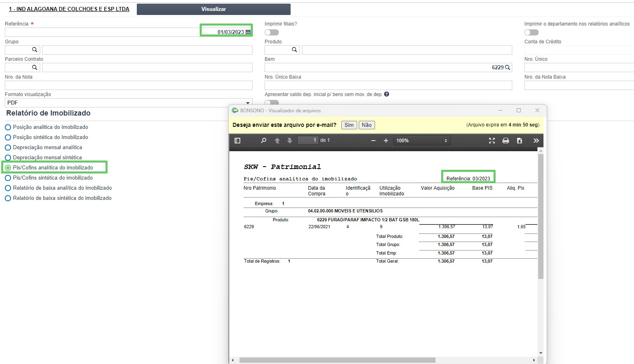Select Posição analítica do Imobilizado option

[8, 127]
